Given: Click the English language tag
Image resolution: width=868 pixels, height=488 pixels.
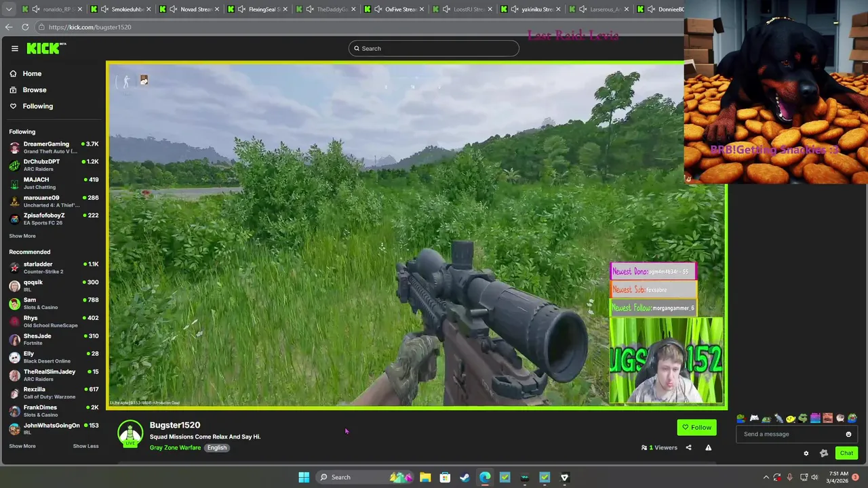Looking at the screenshot, I should point(217,447).
